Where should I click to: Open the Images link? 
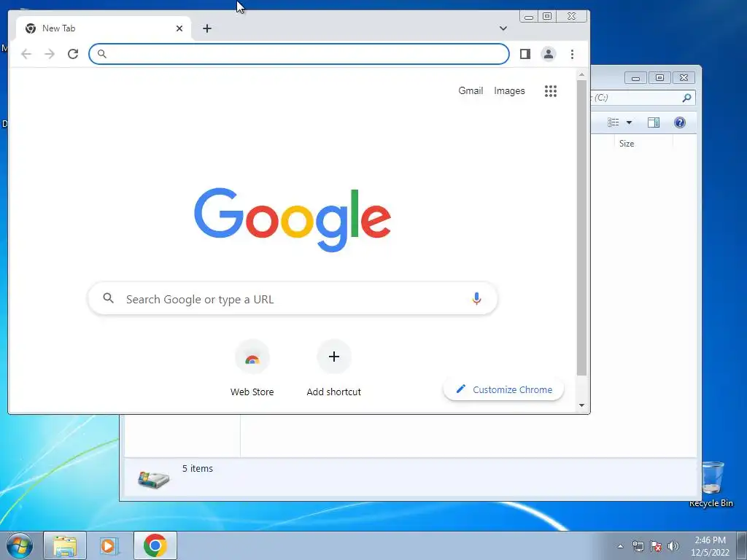click(x=509, y=90)
